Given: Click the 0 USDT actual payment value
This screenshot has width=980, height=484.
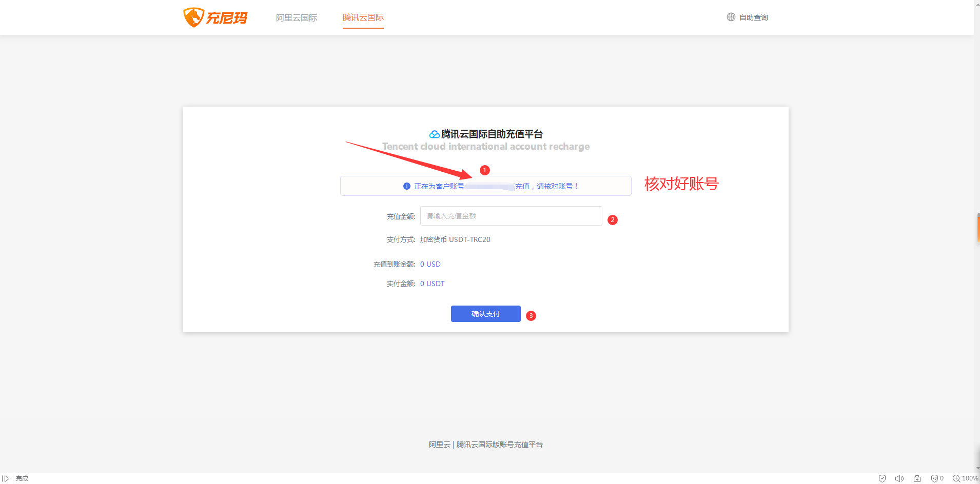Looking at the screenshot, I should (433, 284).
